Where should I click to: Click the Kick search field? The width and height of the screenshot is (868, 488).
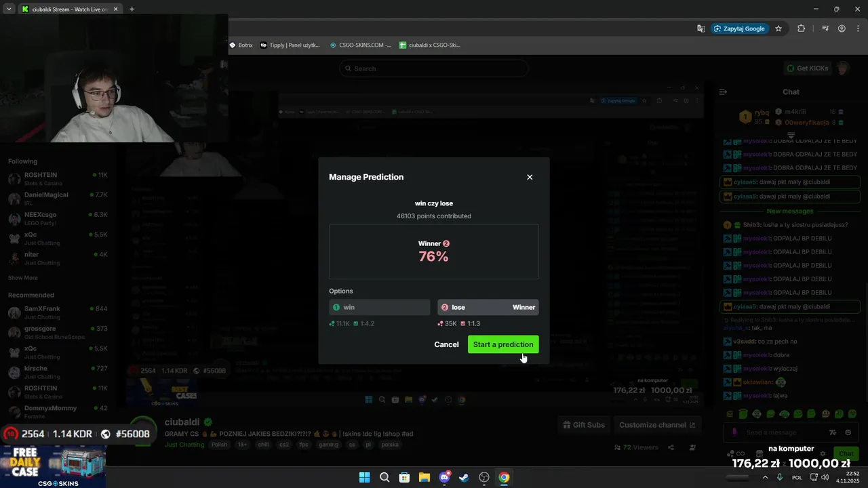[434, 68]
